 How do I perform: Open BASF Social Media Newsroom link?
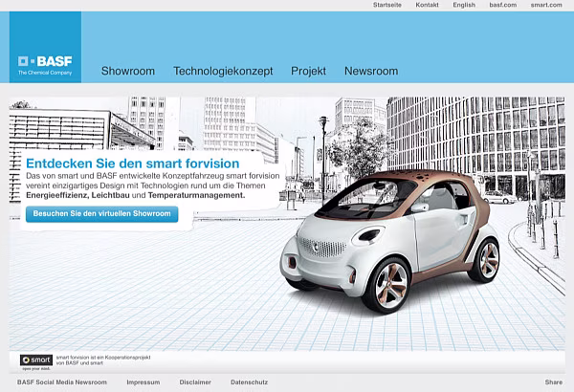62,382
